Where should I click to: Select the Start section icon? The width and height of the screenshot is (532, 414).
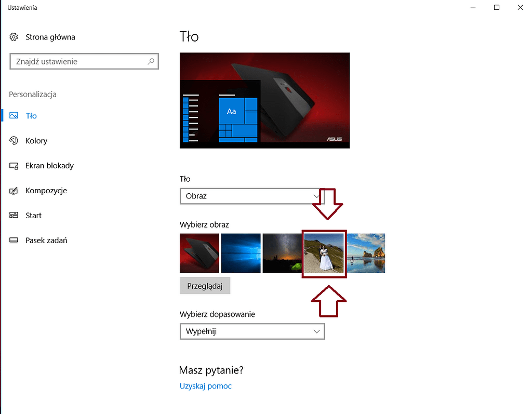pos(14,215)
